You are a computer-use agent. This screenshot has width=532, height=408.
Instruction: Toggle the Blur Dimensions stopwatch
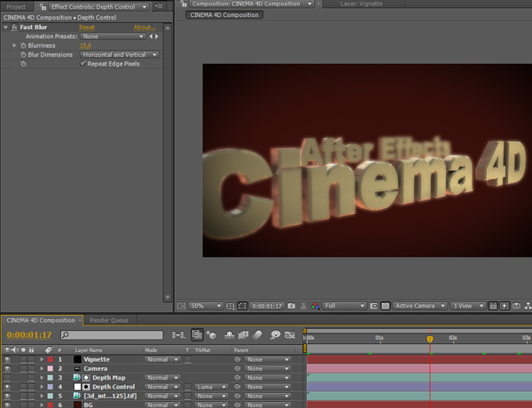23,55
